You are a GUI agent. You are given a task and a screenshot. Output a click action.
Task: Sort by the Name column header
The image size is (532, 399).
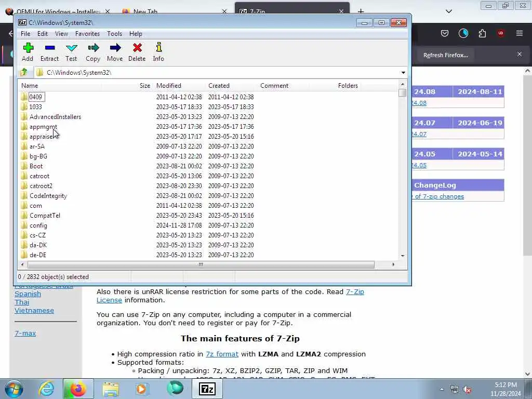pos(60,86)
